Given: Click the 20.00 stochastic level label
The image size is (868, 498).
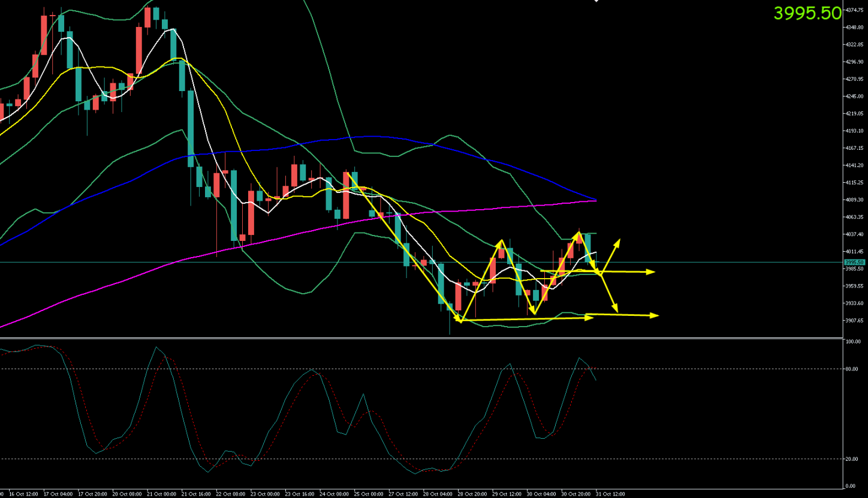Looking at the screenshot, I should click(x=852, y=459).
